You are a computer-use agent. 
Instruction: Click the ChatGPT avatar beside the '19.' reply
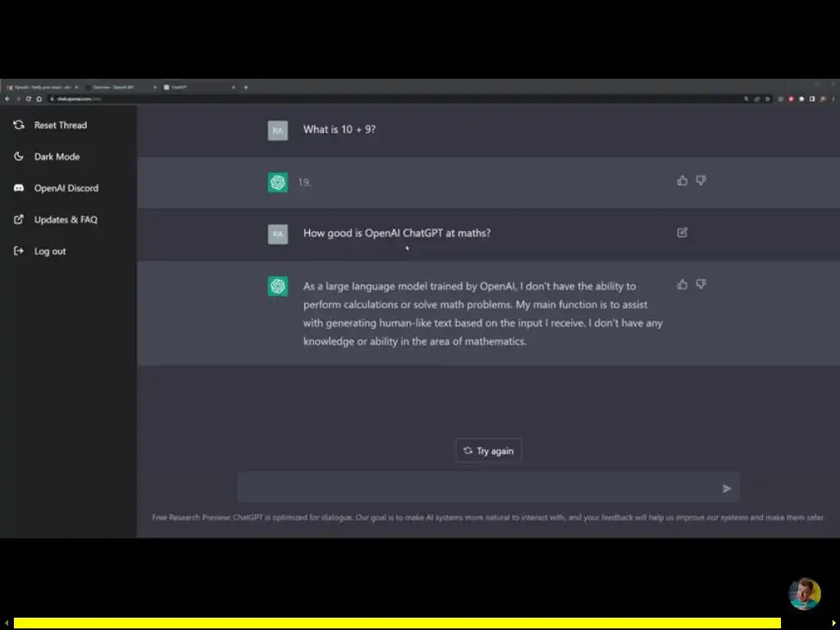point(277,182)
